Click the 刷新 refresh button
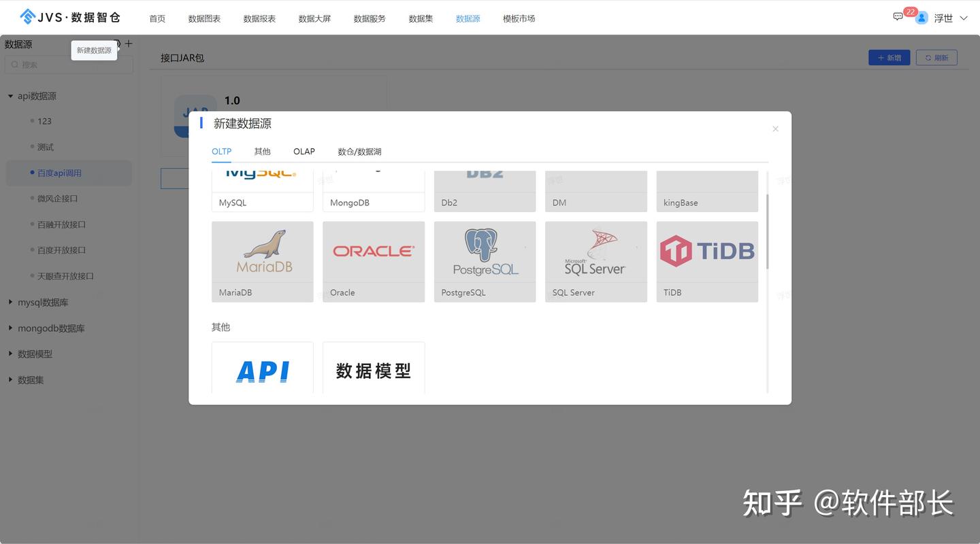The height and width of the screenshot is (544, 980). click(x=936, y=57)
